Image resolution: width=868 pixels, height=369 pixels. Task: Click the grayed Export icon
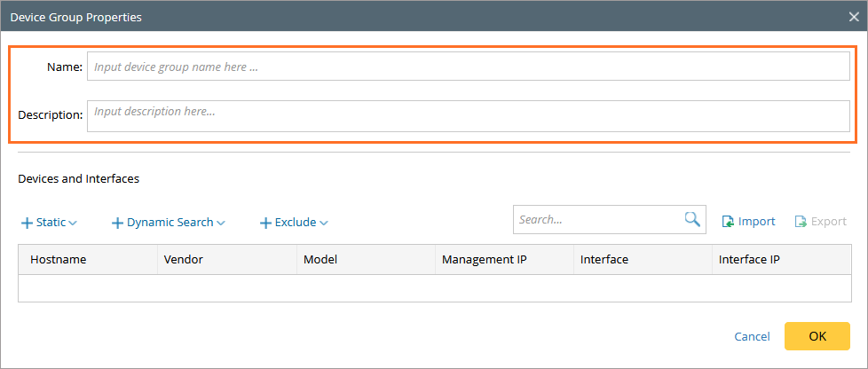click(x=801, y=222)
